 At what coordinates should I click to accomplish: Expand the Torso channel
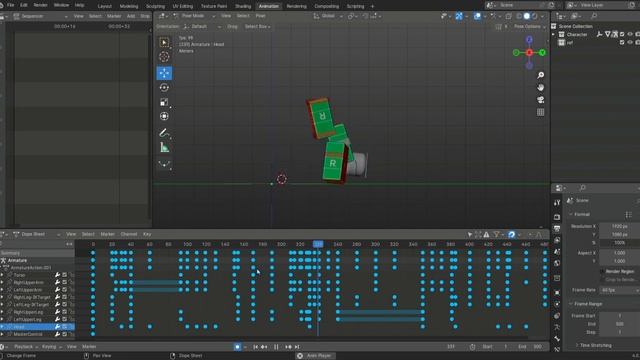pyautogui.click(x=2, y=275)
